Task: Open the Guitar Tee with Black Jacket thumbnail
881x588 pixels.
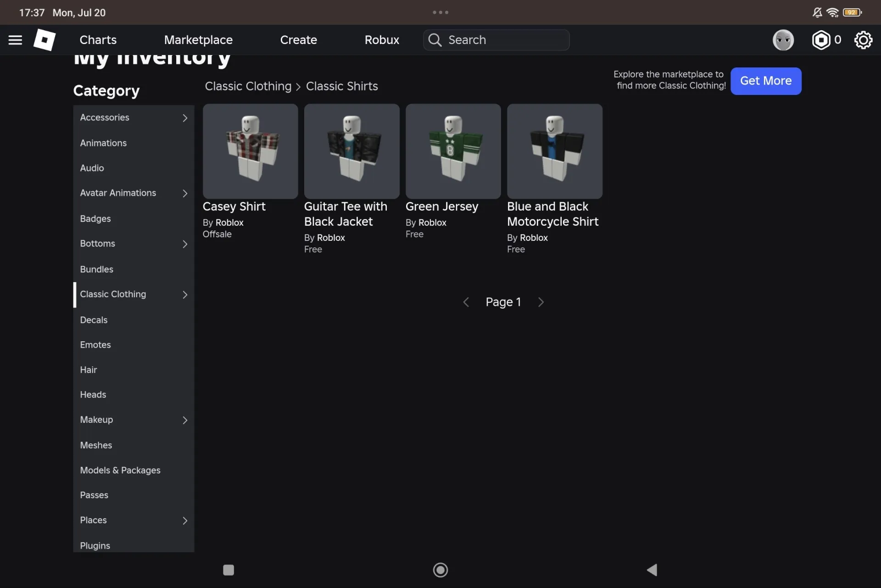Action: [351, 151]
